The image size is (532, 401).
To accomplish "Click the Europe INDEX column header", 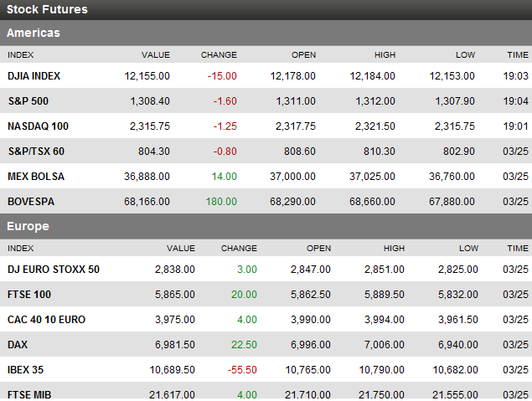I will (x=21, y=248).
